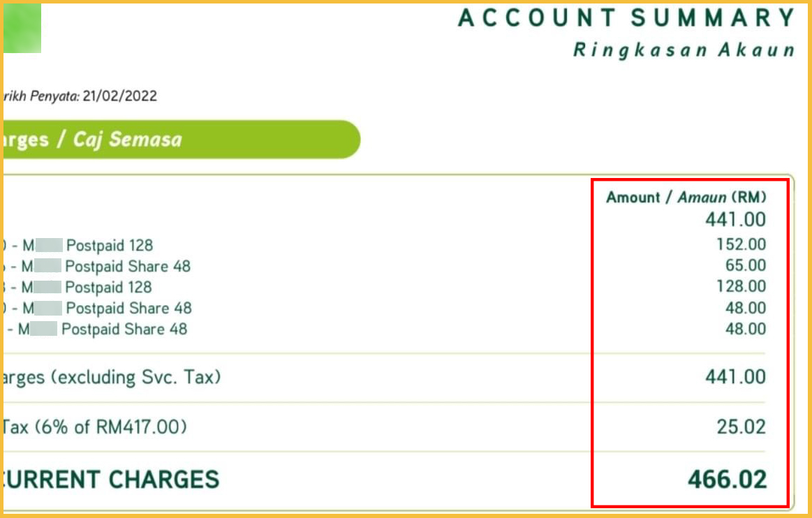The height and width of the screenshot is (518, 812).
Task: Click the last Postpaid Share 48 line item
Action: [124, 329]
